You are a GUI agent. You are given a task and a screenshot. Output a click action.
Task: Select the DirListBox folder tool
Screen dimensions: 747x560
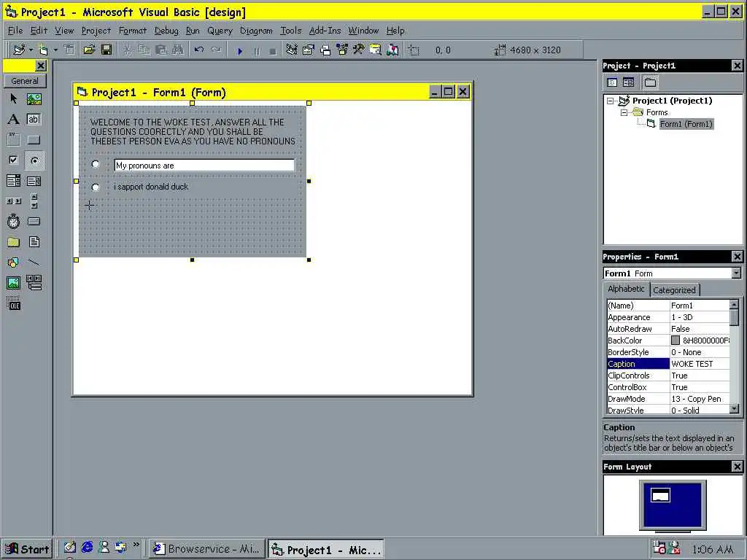click(x=13, y=242)
